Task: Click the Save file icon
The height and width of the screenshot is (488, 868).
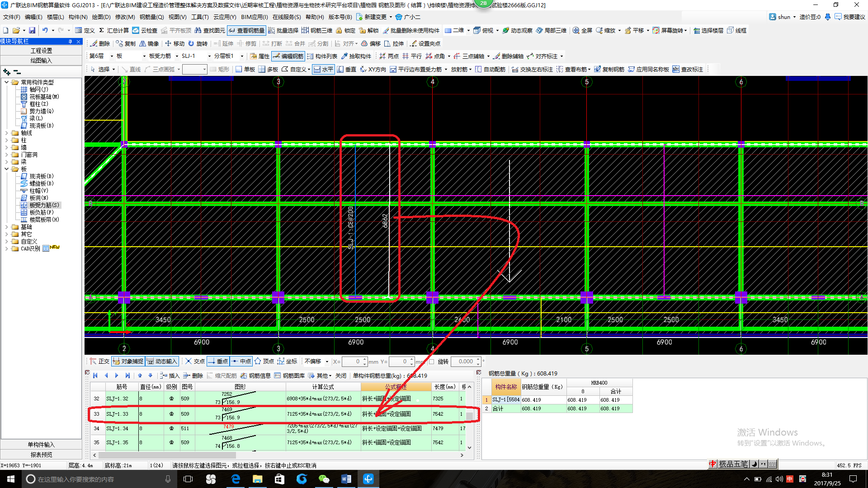Action: tap(32, 30)
